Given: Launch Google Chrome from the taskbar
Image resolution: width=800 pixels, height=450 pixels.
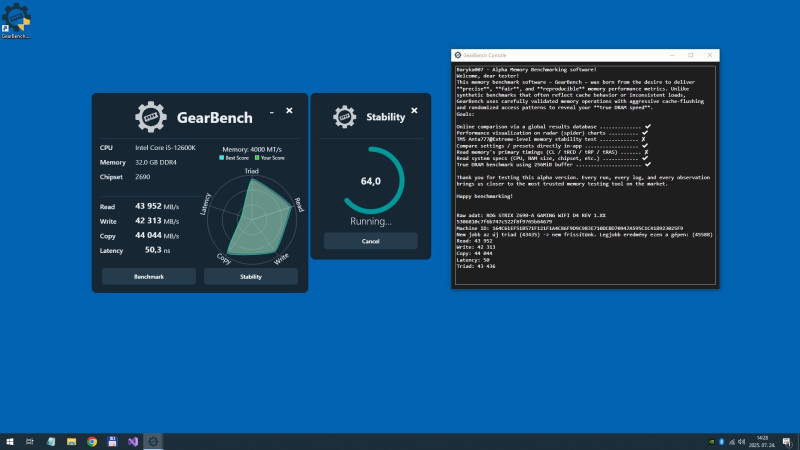Looking at the screenshot, I should (x=92, y=441).
